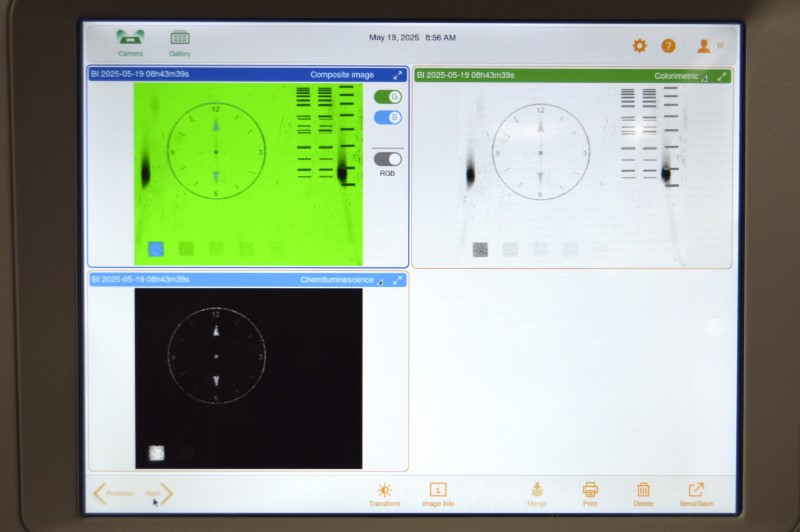Select the Chemiluminescence black image thumbnail
This screenshot has width=800, height=532.
248,378
